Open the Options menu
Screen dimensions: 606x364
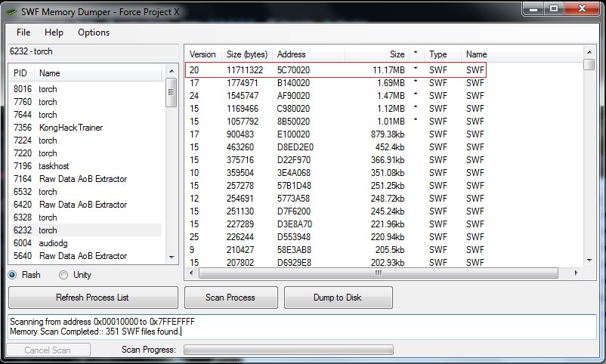pyautogui.click(x=94, y=32)
